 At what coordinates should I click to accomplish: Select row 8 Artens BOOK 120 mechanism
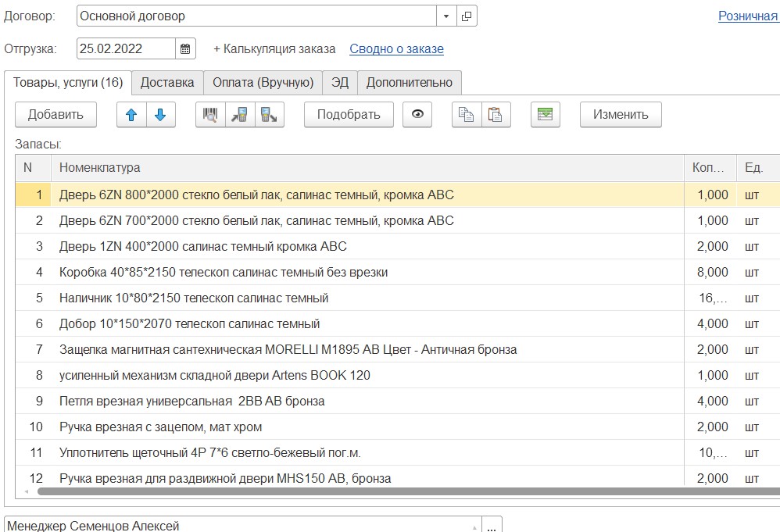pos(215,375)
